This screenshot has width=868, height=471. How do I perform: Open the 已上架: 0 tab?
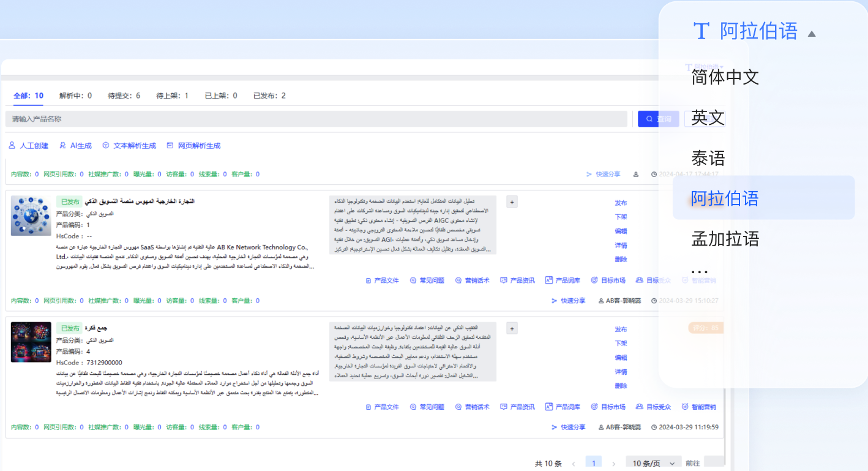pyautogui.click(x=220, y=96)
